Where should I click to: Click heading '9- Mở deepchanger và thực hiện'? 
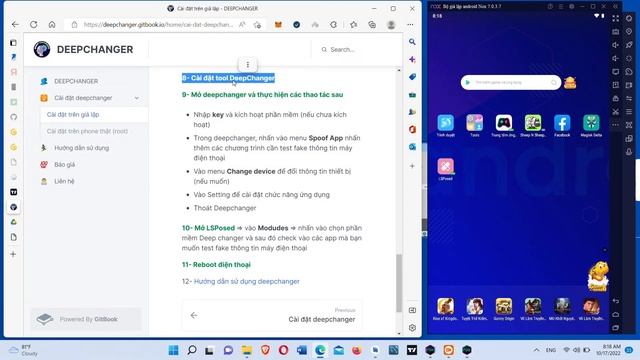pos(262,95)
